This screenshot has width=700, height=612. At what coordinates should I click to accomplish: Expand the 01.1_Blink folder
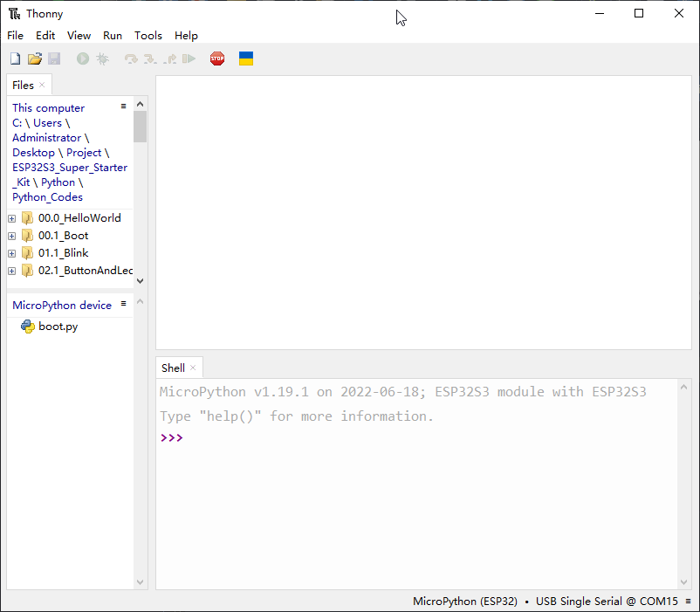[12, 253]
